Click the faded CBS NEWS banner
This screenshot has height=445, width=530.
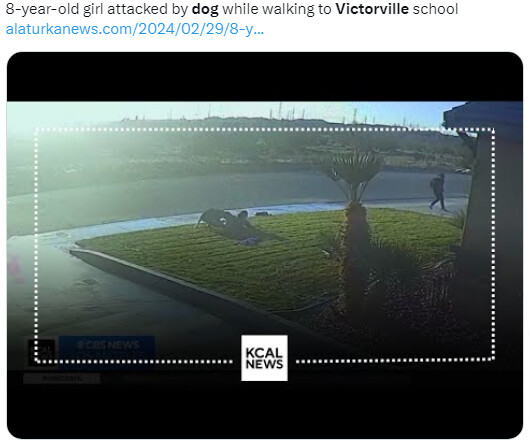(x=107, y=346)
